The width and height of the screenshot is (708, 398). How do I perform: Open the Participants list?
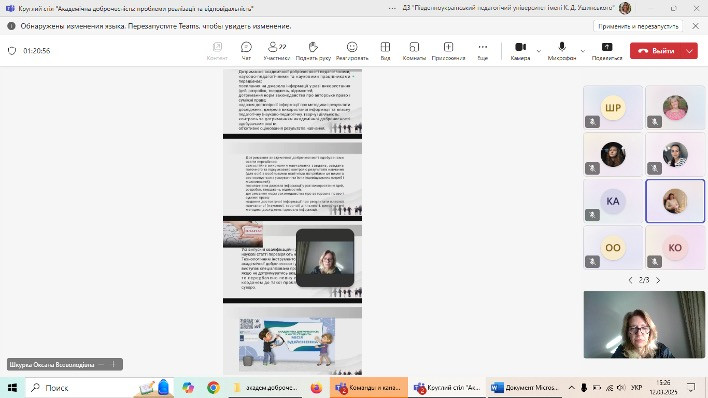click(x=276, y=51)
